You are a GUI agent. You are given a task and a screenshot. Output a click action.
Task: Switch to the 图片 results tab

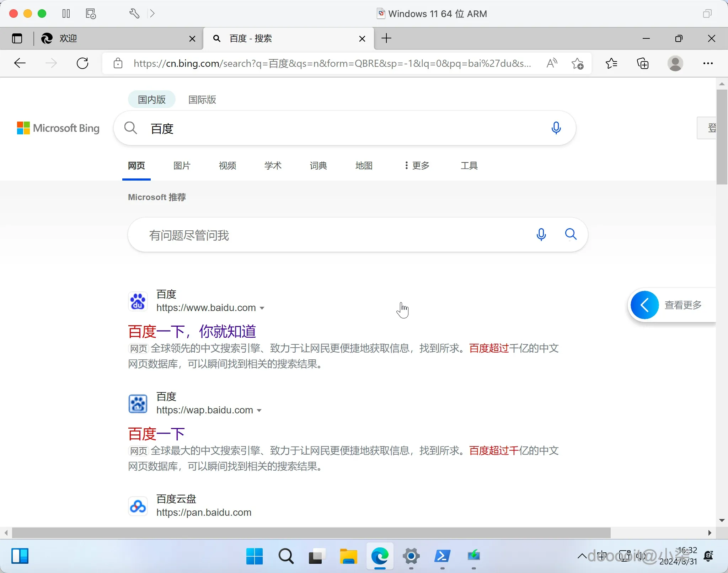click(x=182, y=165)
